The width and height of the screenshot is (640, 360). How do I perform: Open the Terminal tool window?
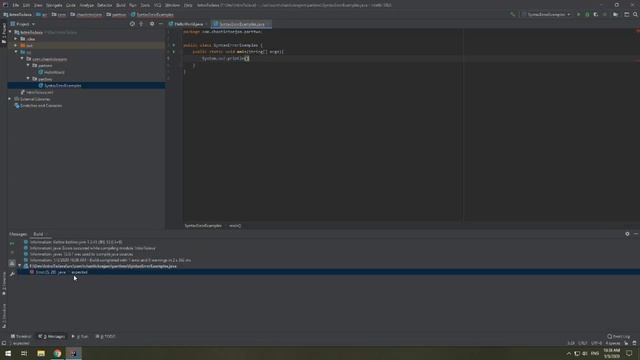coord(21,336)
